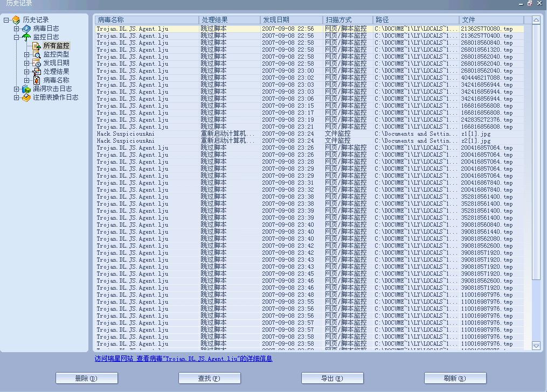Click the 病毒日志 tree icon

point(26,29)
